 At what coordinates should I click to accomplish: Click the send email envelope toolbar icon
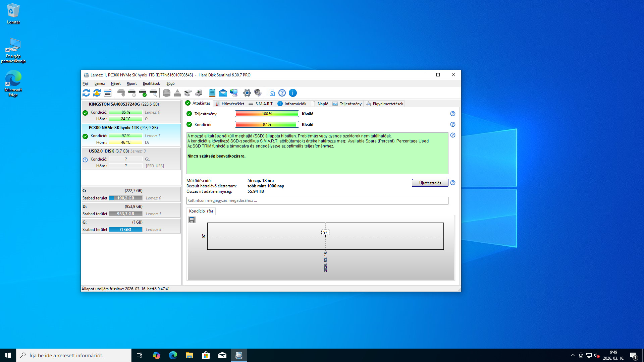(x=223, y=93)
